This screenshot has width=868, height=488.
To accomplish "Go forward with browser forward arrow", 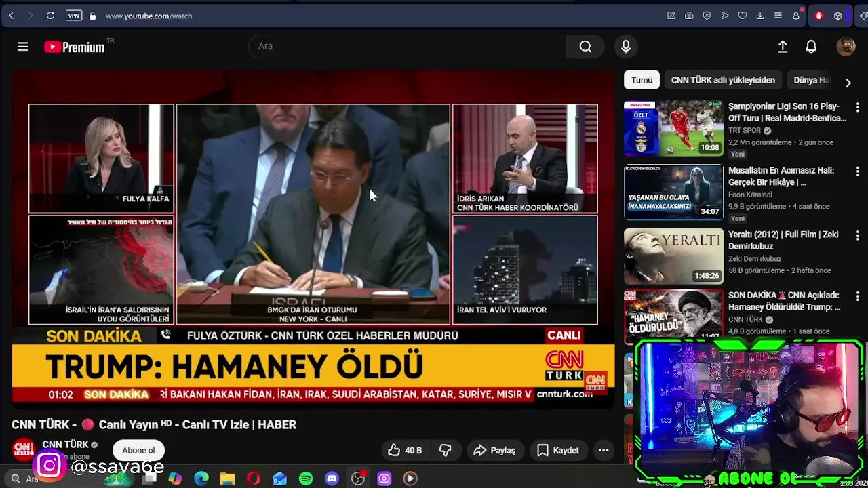I will [x=31, y=16].
